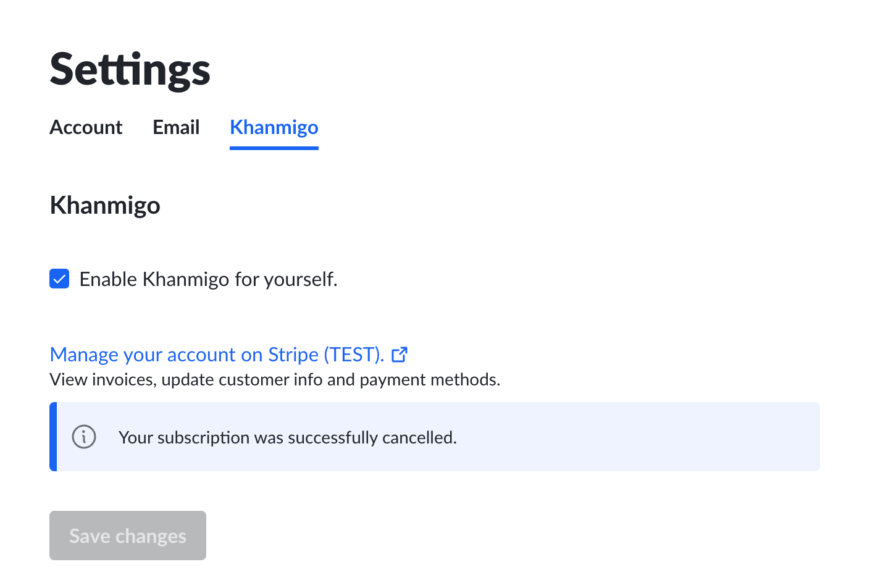
Task: Click the disabled Save changes button
Action: (x=128, y=535)
